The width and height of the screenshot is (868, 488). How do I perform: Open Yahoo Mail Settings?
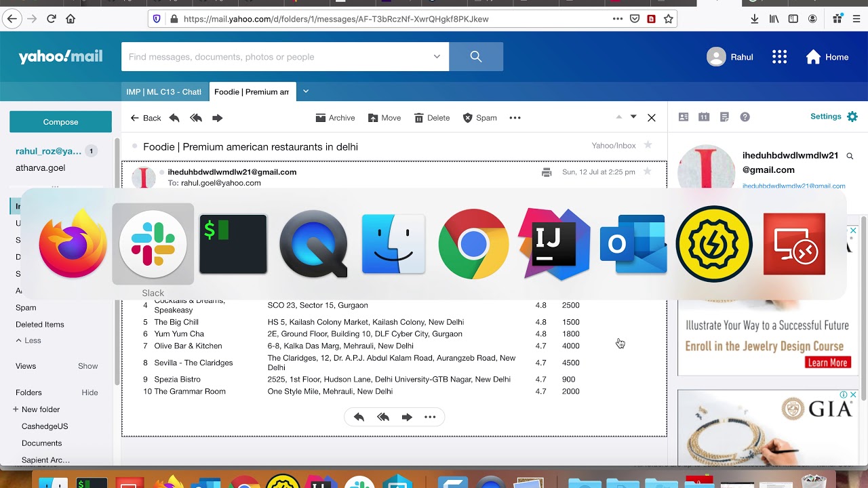pyautogui.click(x=834, y=117)
